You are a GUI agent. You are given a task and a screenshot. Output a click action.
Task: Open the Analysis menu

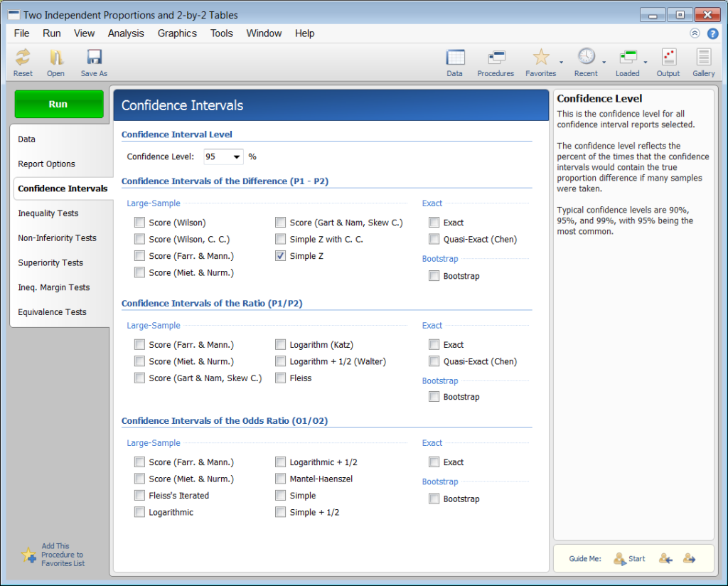click(x=126, y=33)
